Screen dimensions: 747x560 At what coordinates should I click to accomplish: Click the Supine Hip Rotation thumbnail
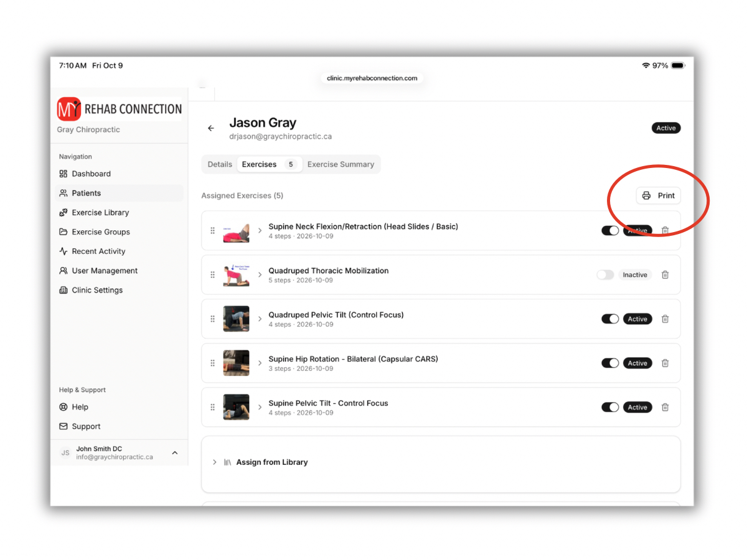(236, 363)
